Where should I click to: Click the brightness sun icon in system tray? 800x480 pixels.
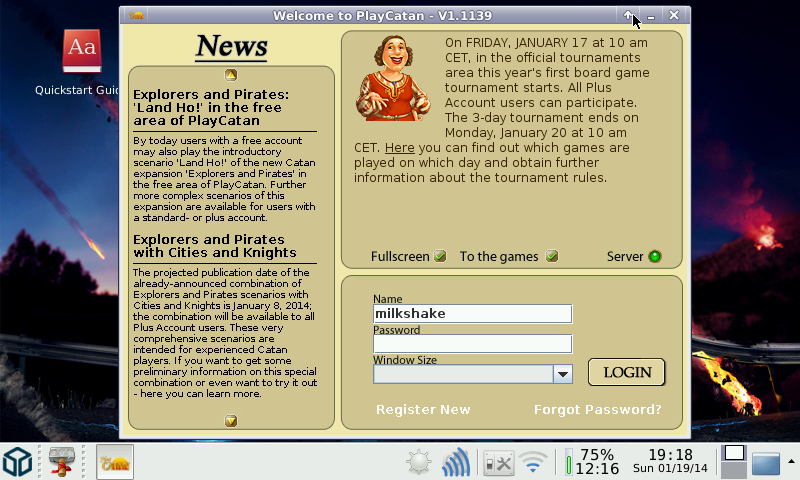click(418, 463)
